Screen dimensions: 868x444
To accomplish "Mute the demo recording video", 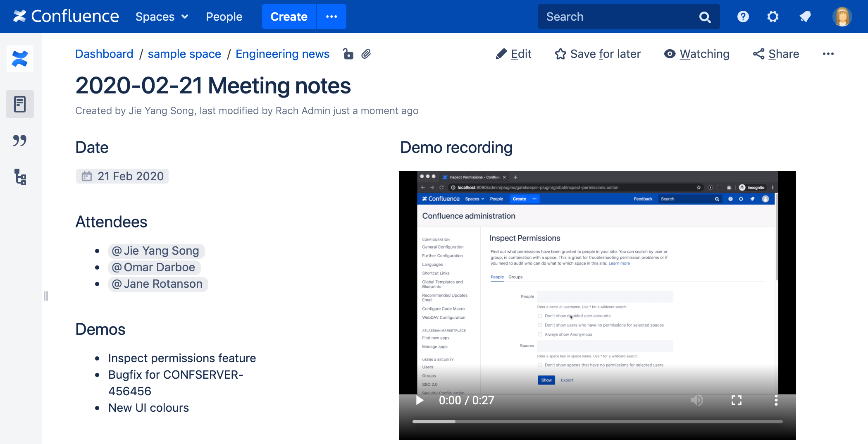I will point(696,400).
